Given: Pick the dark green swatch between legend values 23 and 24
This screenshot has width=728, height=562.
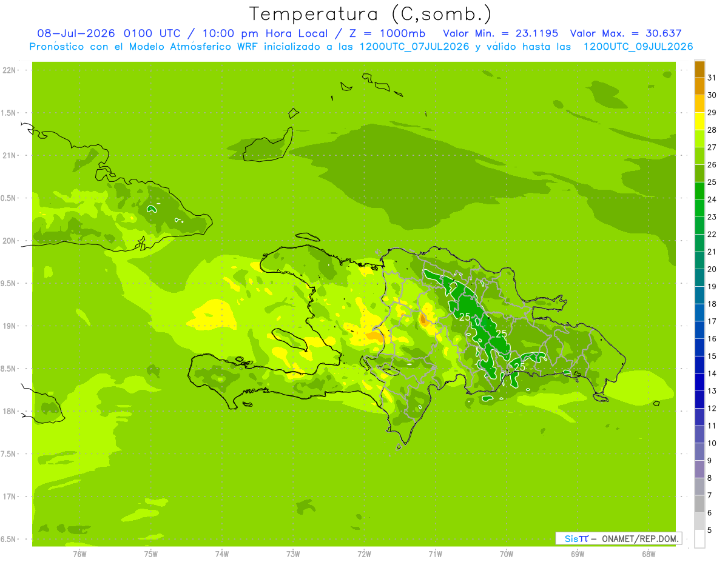Looking at the screenshot, I should coord(699,208).
